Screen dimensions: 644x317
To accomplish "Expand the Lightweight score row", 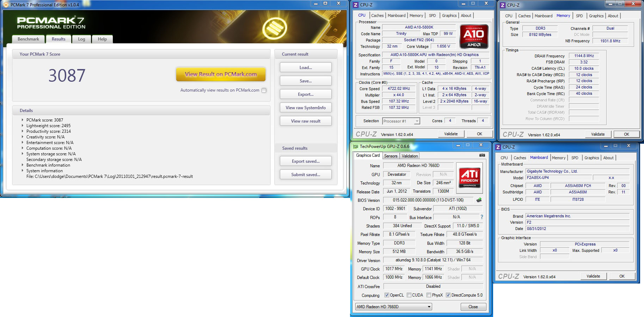I will (x=23, y=126).
